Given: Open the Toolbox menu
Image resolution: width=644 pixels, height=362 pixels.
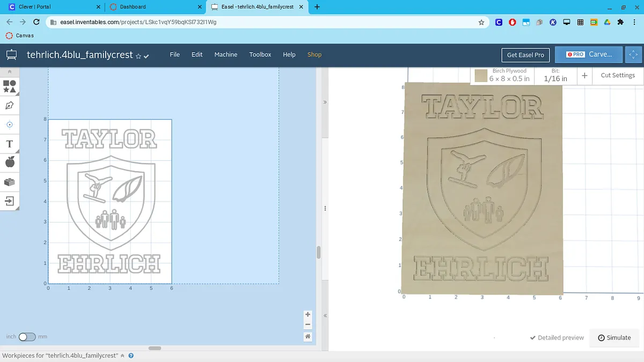Looking at the screenshot, I should pyautogui.click(x=260, y=55).
